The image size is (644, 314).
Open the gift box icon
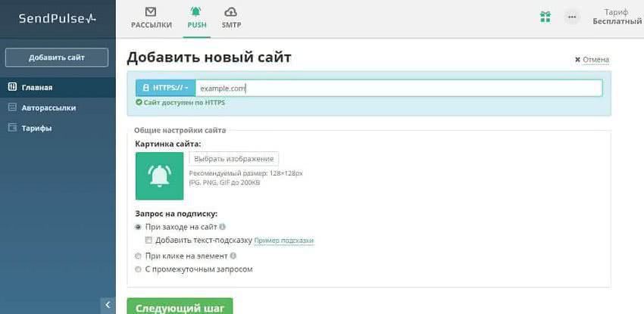pos(545,17)
